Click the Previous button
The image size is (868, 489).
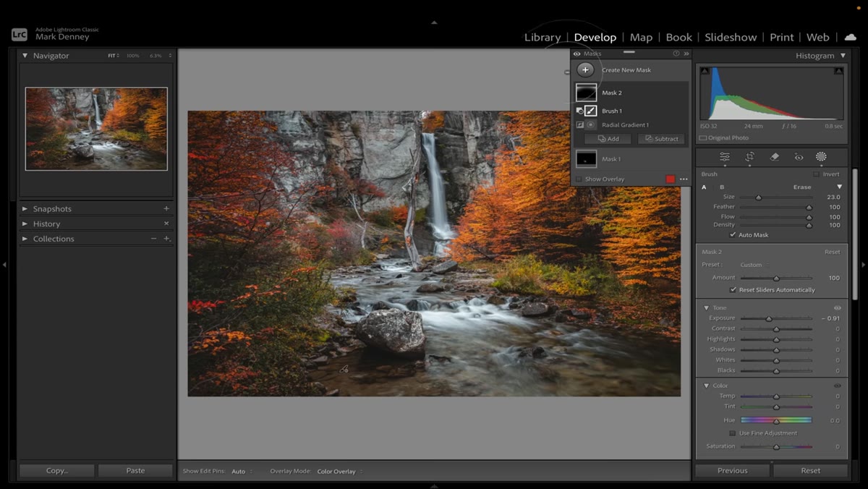click(x=733, y=470)
